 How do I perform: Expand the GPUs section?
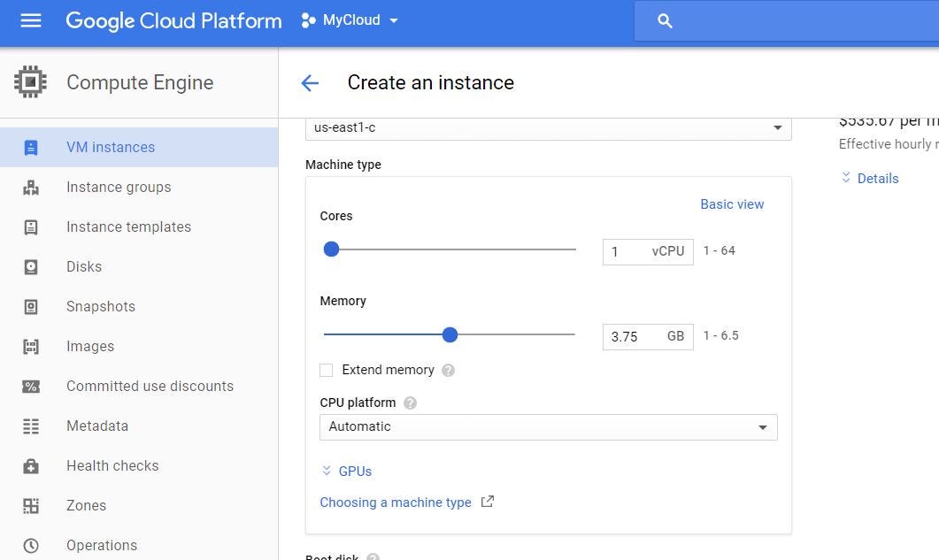(x=347, y=472)
